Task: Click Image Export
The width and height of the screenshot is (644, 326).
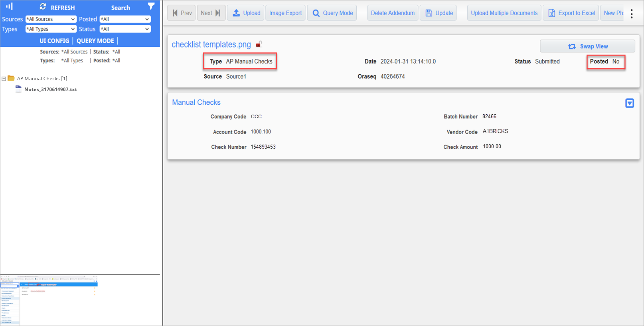Action: tap(285, 13)
